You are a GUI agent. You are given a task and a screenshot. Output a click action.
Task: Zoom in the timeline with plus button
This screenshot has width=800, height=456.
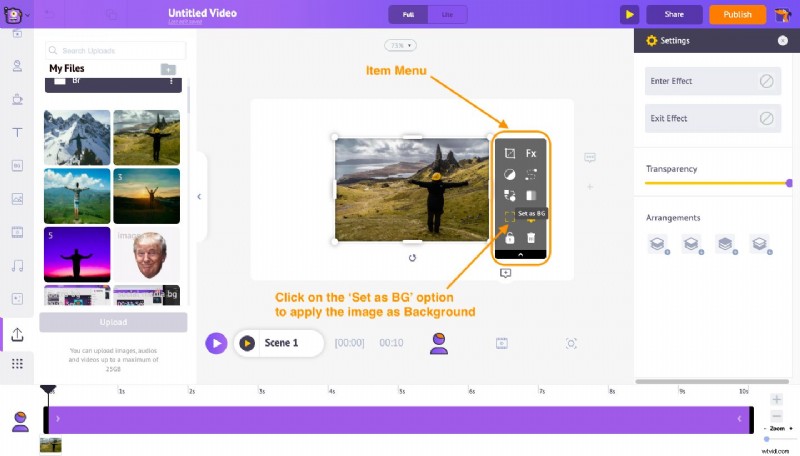pos(777,399)
